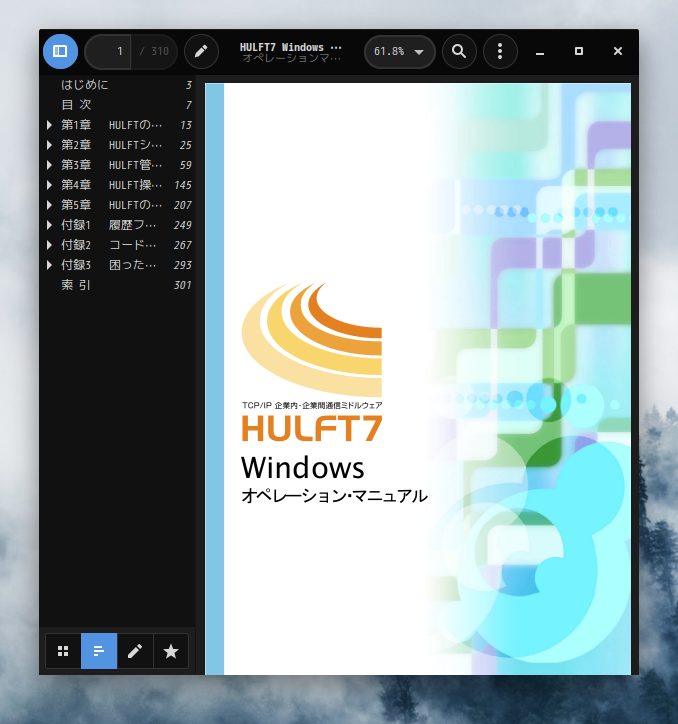Click the / 310 total pages label
The image size is (678, 724).
tap(154, 51)
